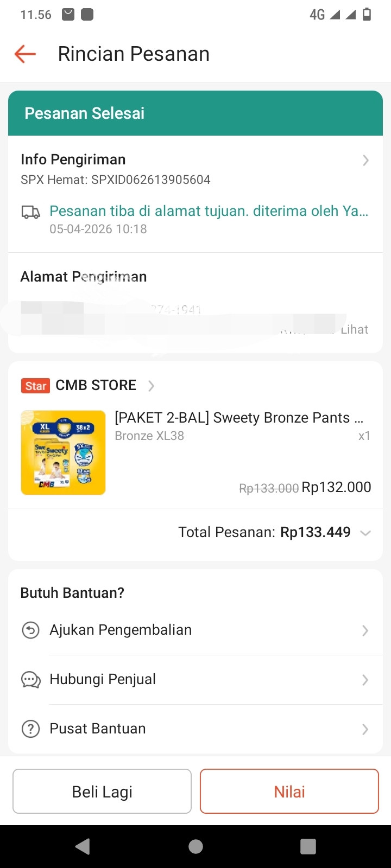
Task: Tap the Star seller badge
Action: pyautogui.click(x=36, y=386)
